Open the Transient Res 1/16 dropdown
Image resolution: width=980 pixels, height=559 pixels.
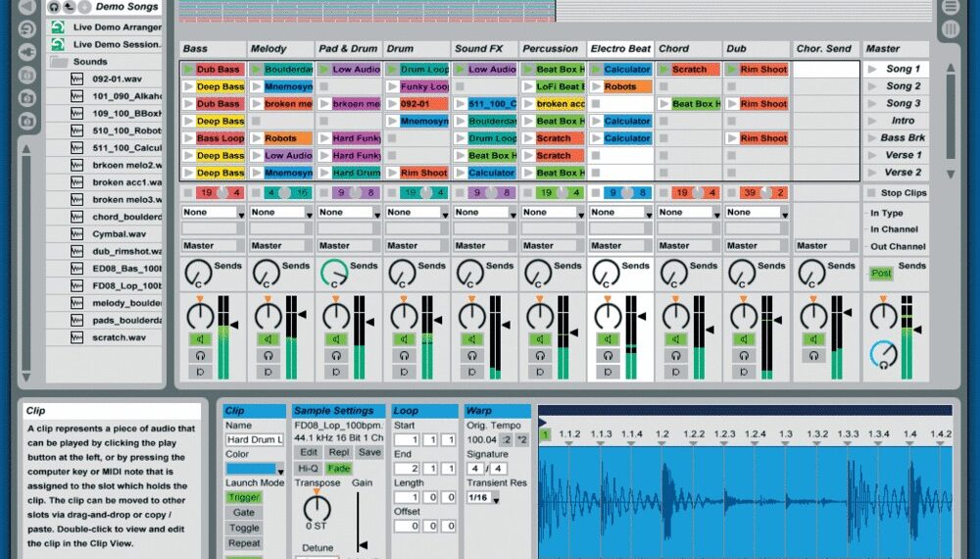point(481,499)
